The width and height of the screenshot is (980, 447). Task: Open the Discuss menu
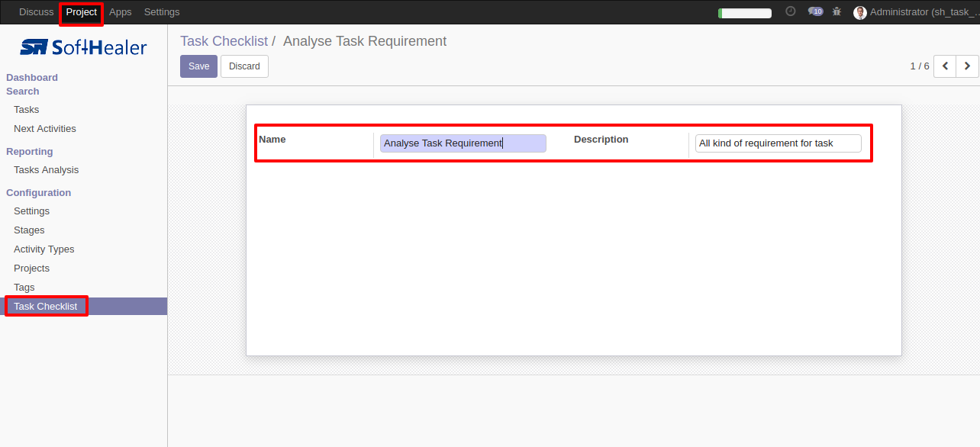37,12
